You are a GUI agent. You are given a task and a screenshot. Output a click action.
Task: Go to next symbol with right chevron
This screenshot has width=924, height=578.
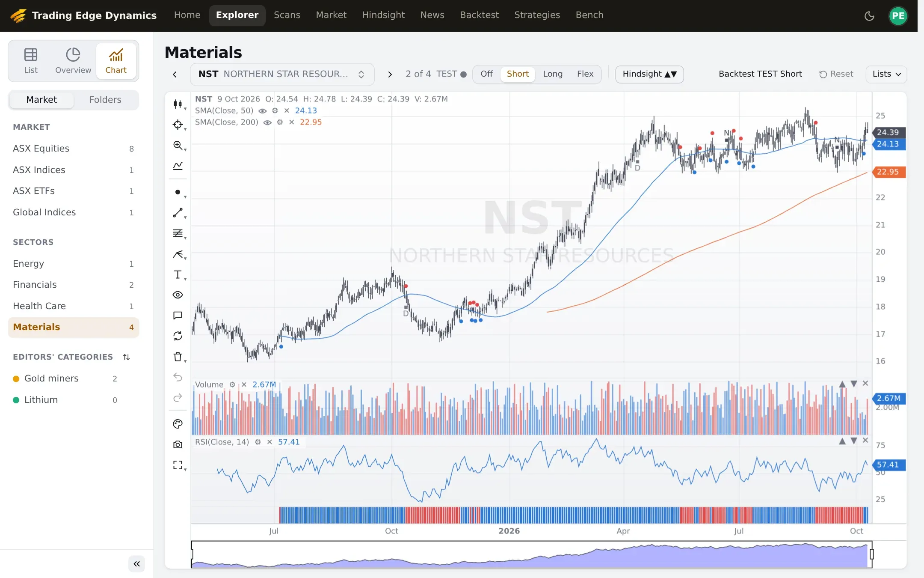point(390,74)
